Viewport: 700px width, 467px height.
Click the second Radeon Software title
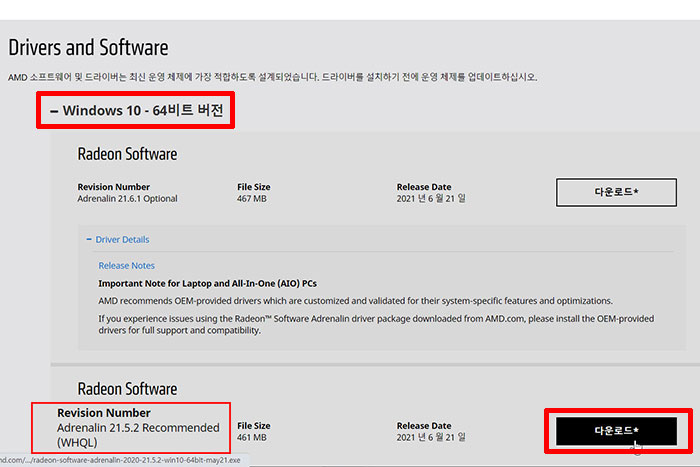127,389
